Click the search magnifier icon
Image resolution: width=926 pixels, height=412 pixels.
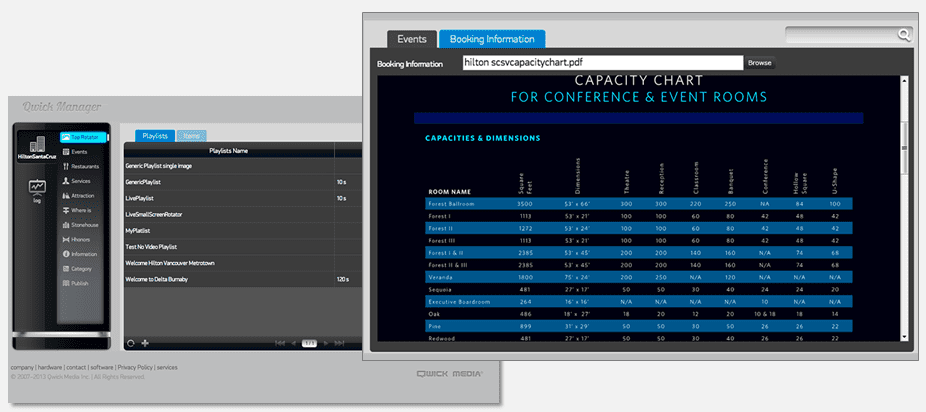click(x=904, y=35)
